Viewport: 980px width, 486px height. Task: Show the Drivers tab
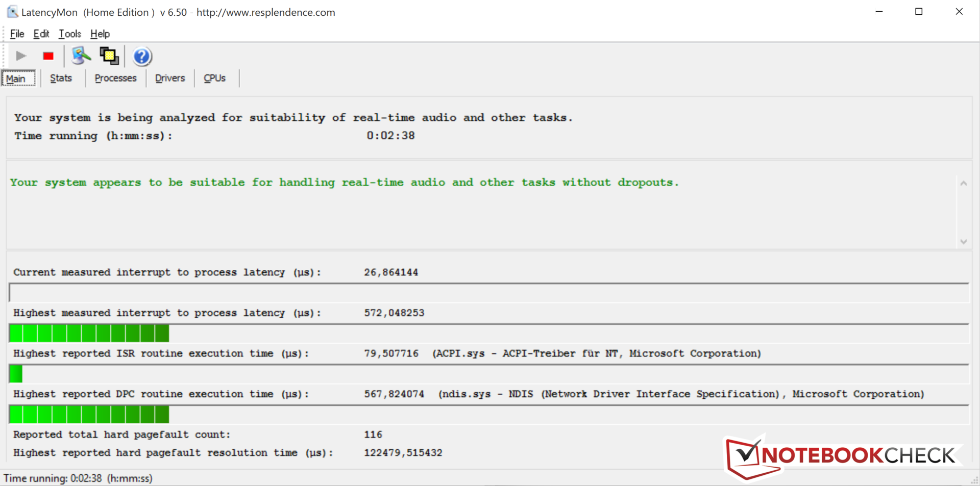pos(170,78)
